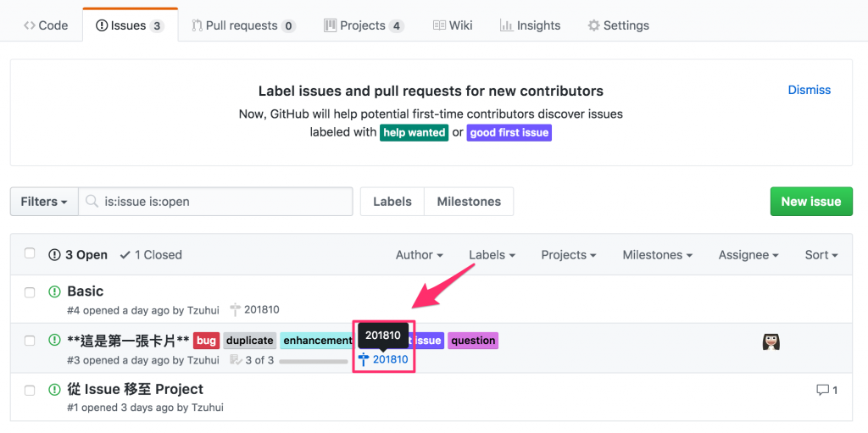Tick the select-all issues checkbox
The image size is (868, 433).
31,253
